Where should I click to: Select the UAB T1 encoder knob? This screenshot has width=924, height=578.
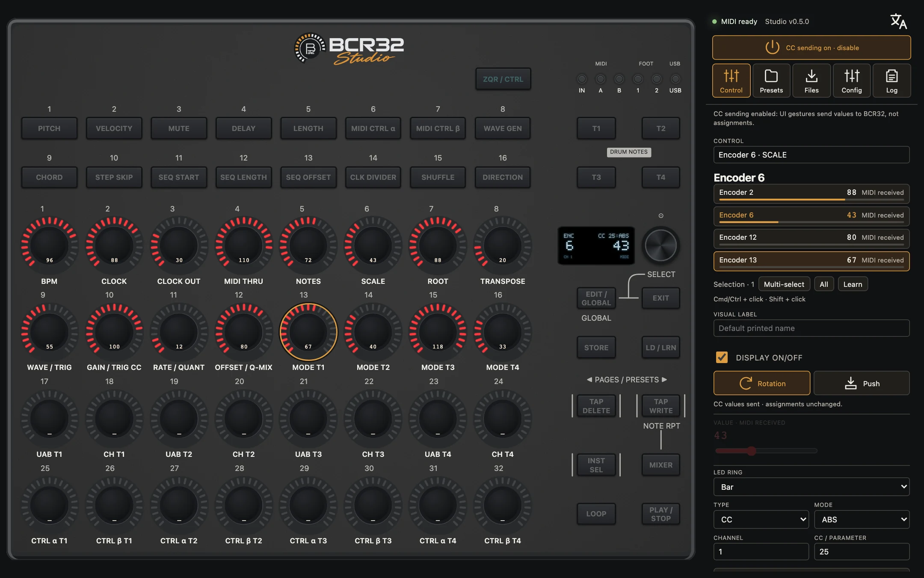(x=50, y=418)
